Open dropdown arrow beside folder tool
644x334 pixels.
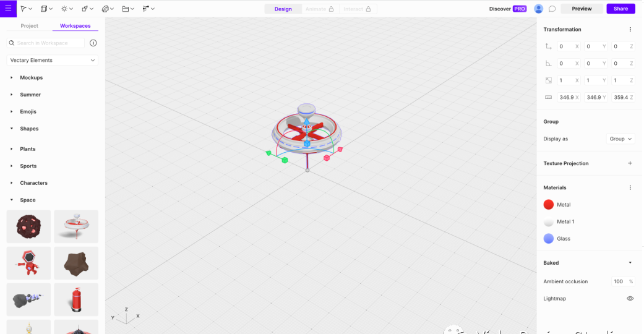coord(132,9)
